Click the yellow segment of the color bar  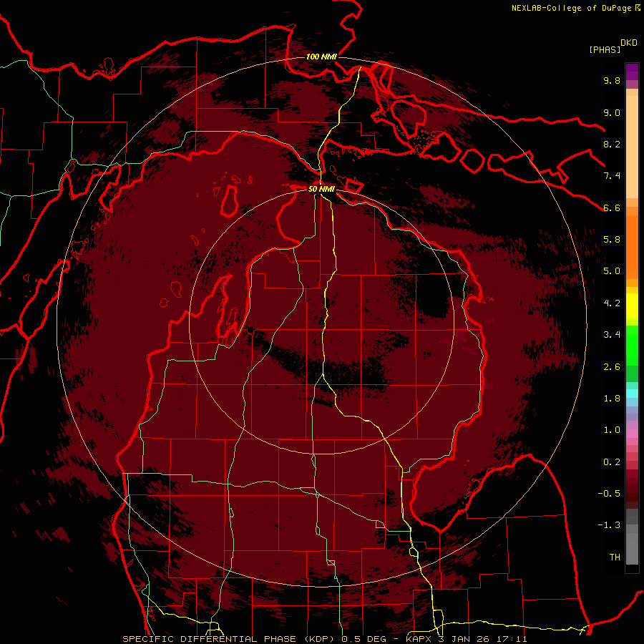pyautogui.click(x=632, y=306)
